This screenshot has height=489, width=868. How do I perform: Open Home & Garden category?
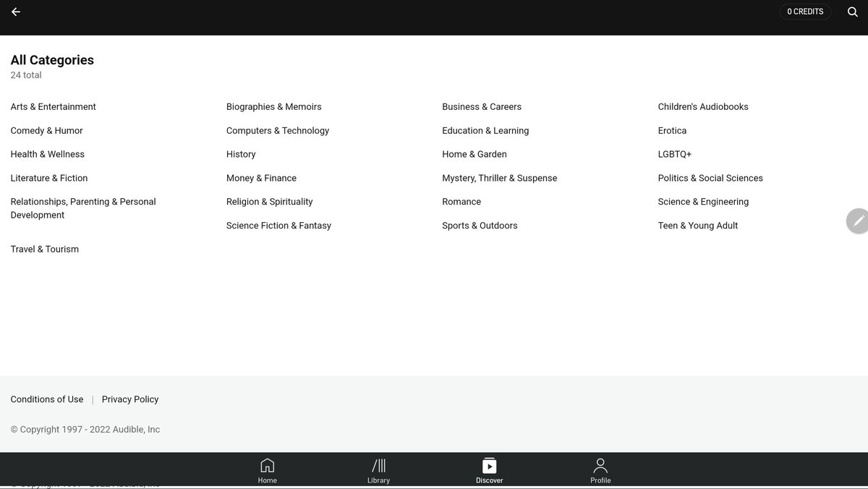pos(475,155)
